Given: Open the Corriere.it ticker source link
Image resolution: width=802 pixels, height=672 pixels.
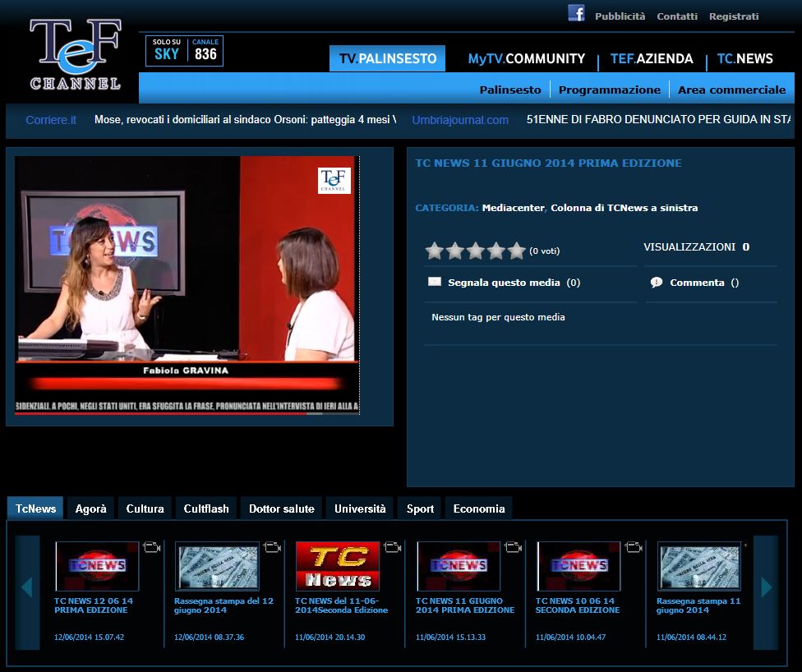Looking at the screenshot, I should coord(51,120).
